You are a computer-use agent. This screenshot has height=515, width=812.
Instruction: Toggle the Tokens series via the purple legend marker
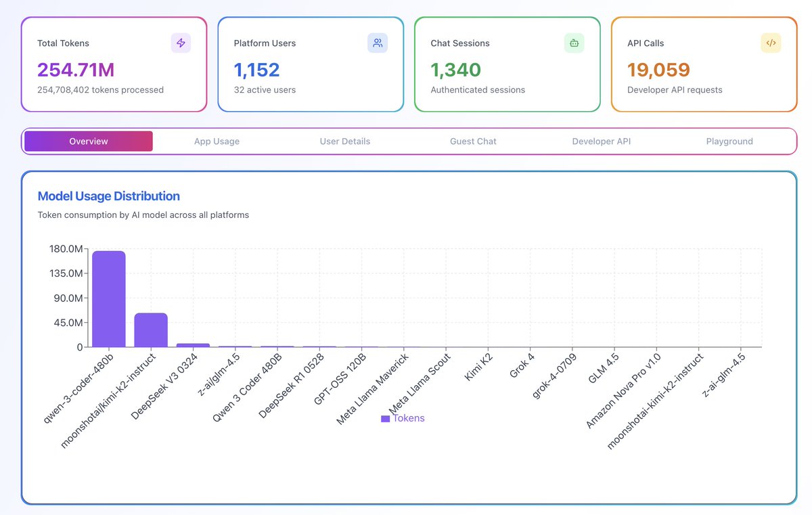click(x=386, y=418)
